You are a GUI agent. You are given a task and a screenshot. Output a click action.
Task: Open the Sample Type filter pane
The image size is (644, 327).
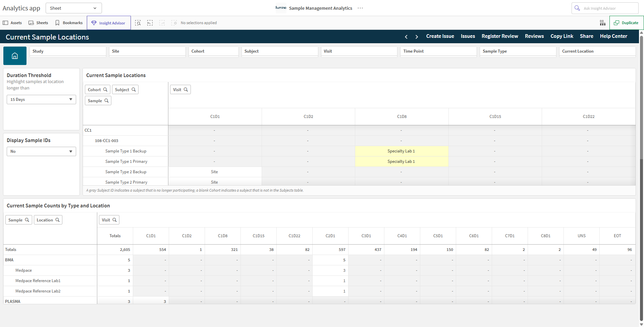518,51
